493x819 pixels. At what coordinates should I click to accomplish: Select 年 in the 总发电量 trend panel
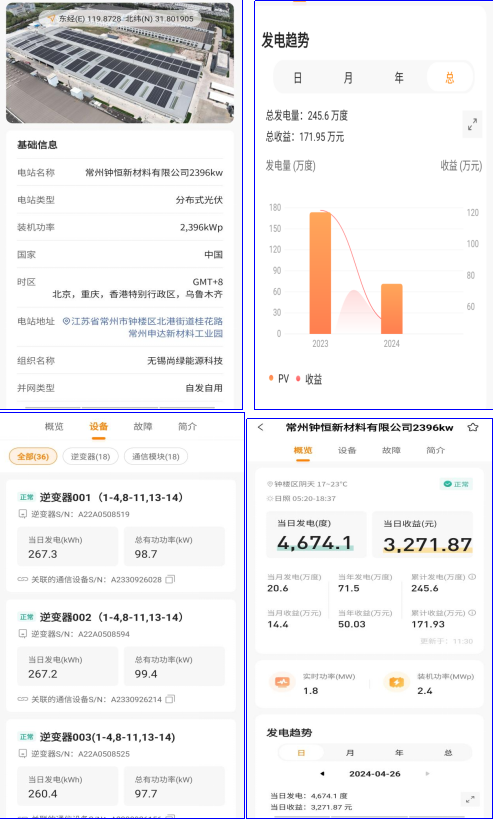[399, 78]
